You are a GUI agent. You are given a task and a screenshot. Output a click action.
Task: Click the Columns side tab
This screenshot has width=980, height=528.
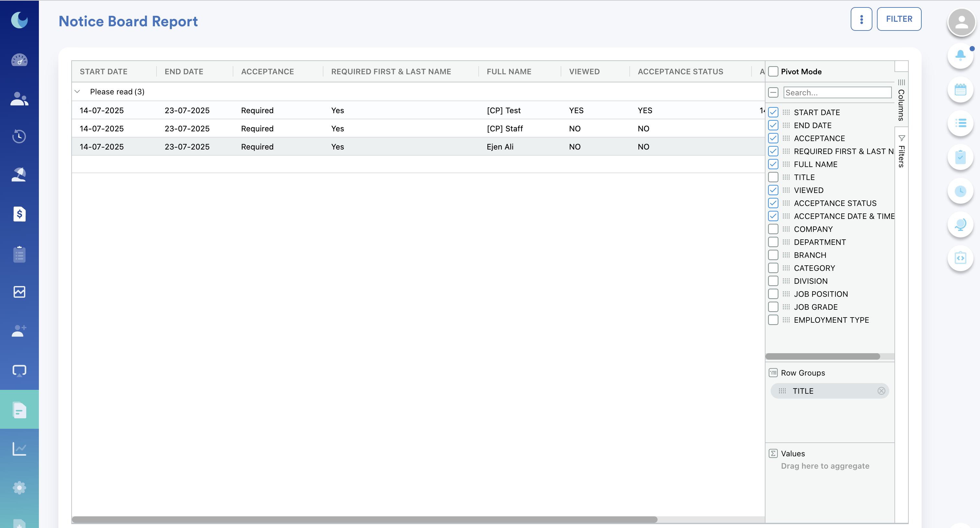click(x=901, y=100)
